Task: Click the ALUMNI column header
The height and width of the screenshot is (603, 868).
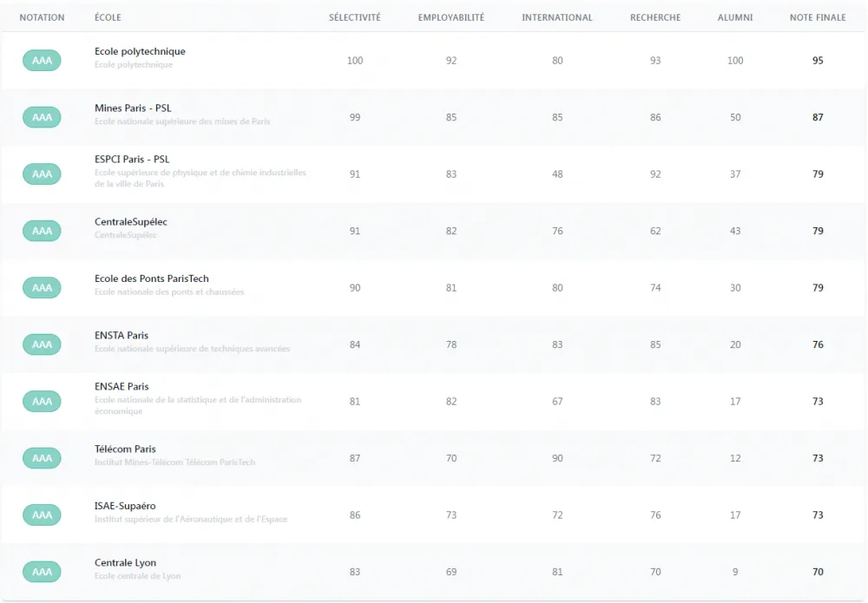Action: click(734, 16)
